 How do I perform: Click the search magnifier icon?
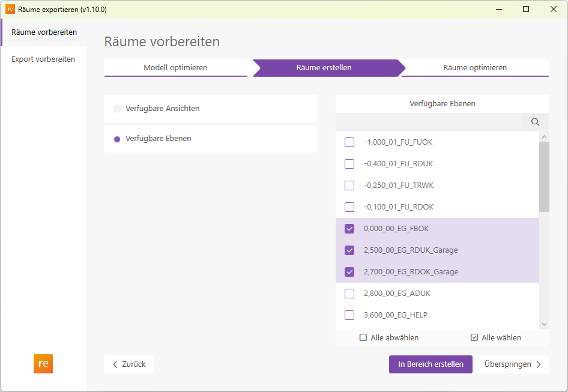tap(534, 122)
